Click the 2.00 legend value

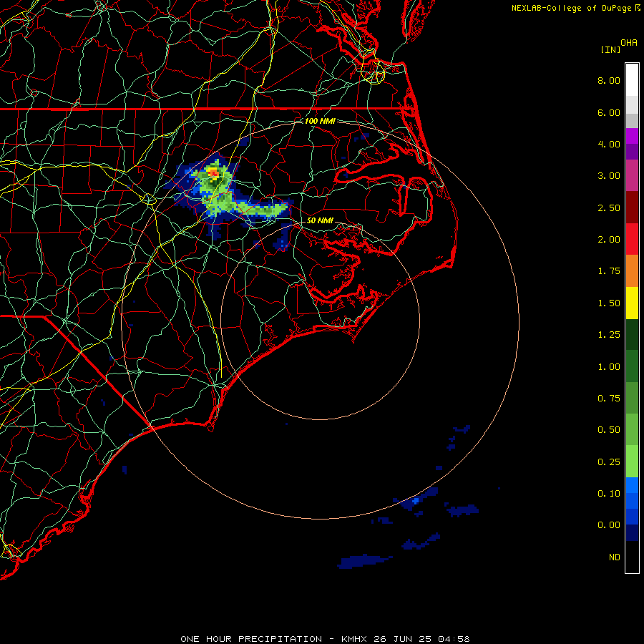coord(609,240)
